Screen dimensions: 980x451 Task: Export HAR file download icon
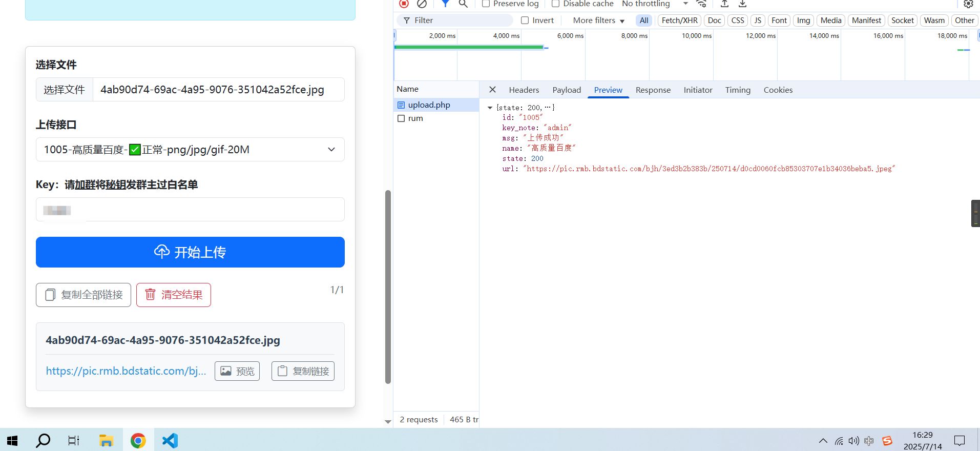point(742,4)
